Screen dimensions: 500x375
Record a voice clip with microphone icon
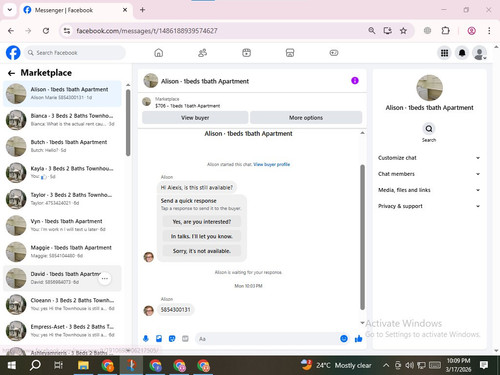146,339
